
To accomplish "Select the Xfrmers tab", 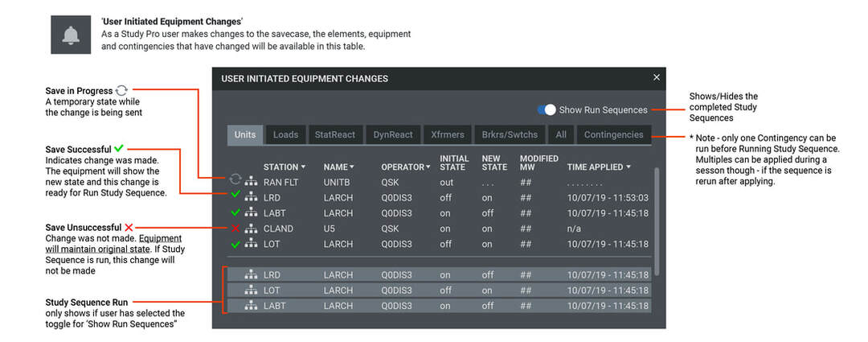I will pos(445,135).
